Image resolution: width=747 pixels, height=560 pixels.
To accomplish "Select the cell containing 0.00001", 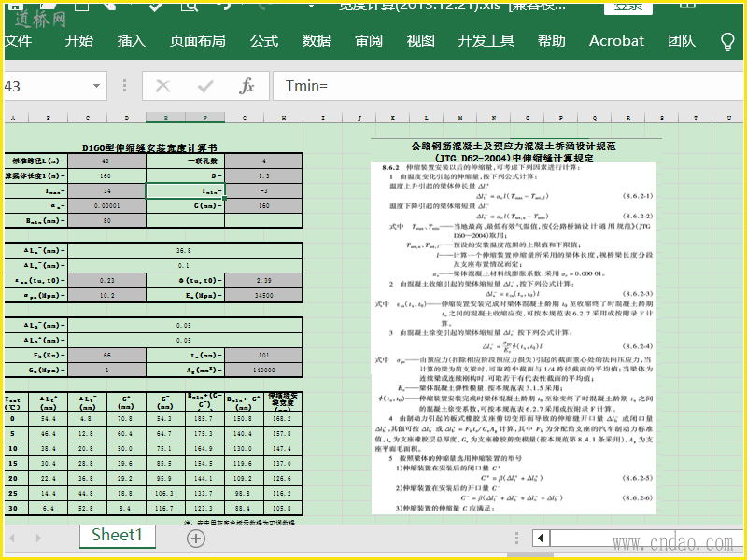I will coord(106,205).
